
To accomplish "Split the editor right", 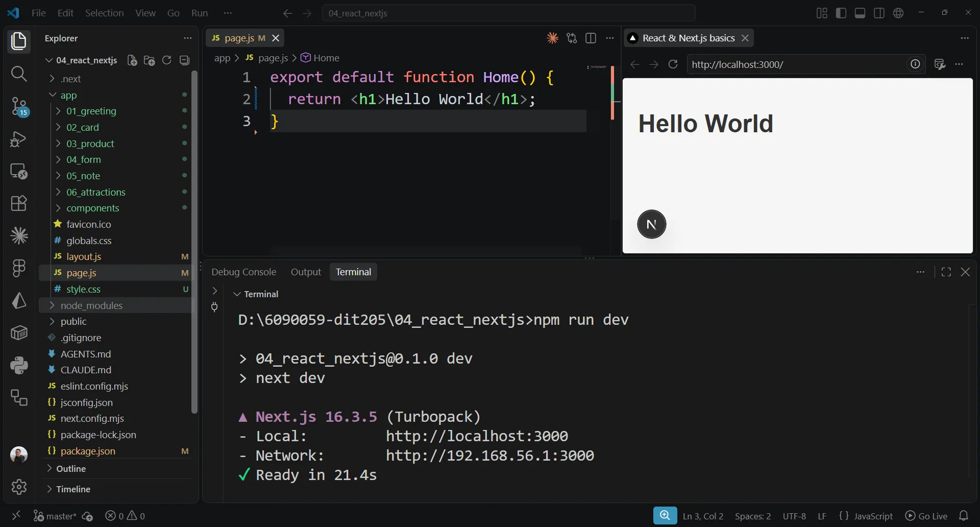I will [x=591, y=38].
